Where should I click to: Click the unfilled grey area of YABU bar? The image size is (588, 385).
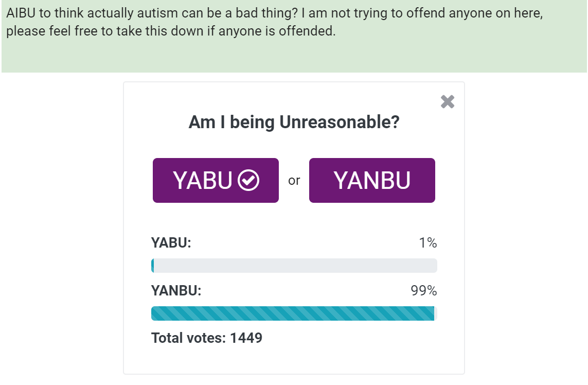click(295, 266)
